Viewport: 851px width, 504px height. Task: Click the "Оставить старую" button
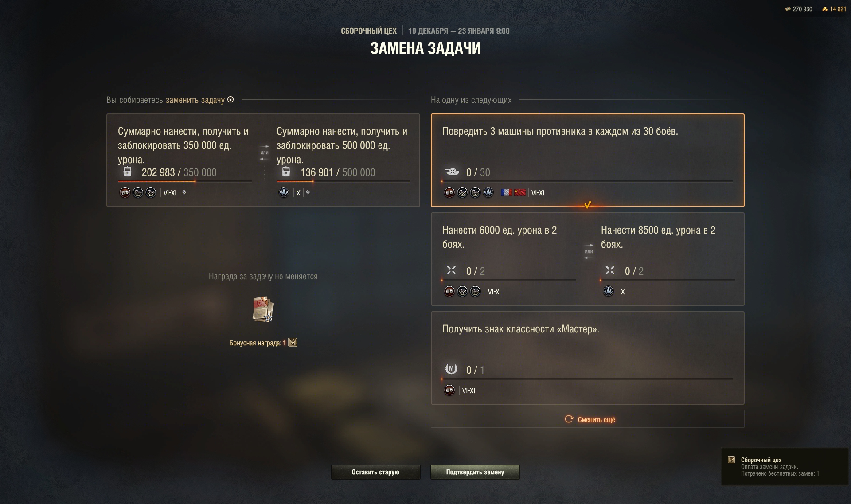pos(375,472)
